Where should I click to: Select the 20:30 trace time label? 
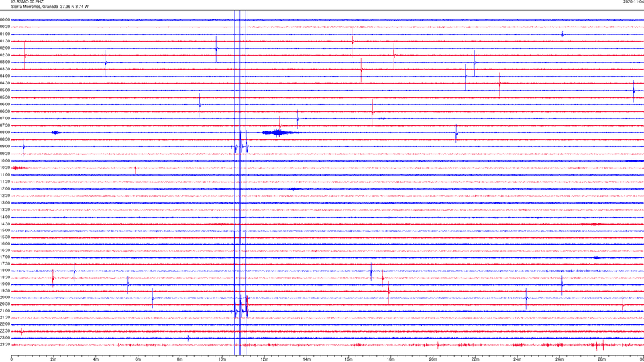coord(5,304)
